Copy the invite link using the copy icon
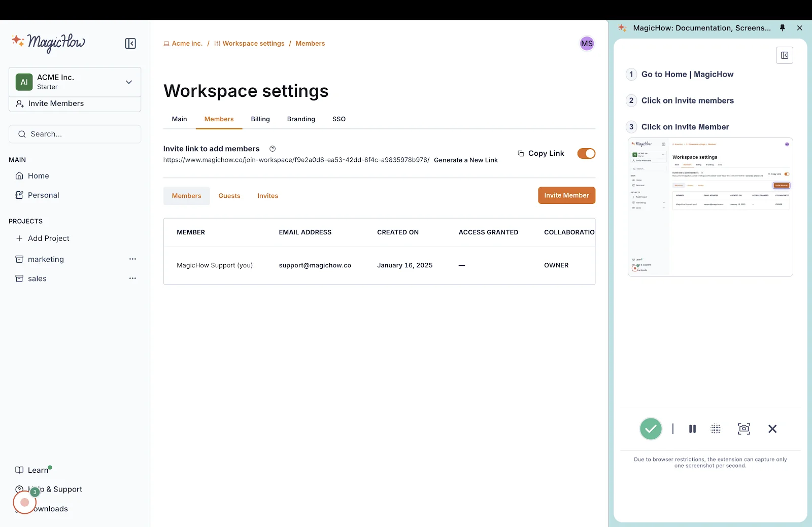The image size is (812, 527). coord(520,153)
